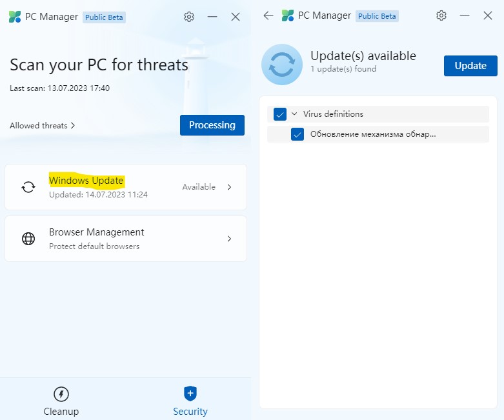Click the Processing scan button

212,125
